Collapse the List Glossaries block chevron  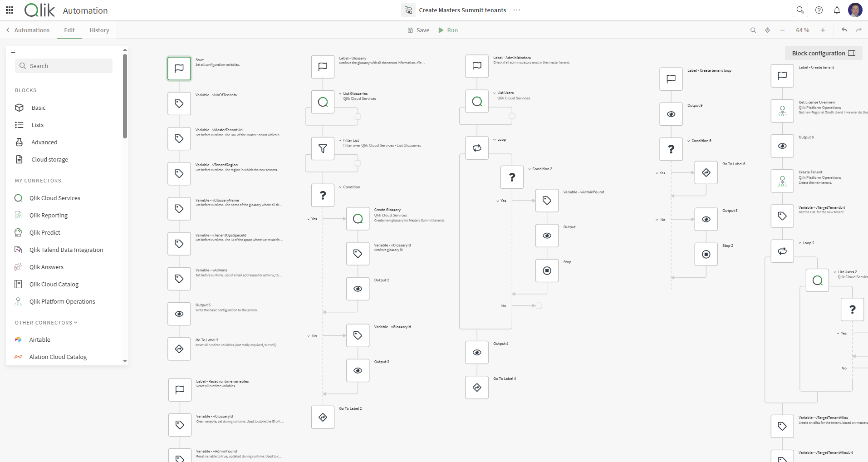340,94
